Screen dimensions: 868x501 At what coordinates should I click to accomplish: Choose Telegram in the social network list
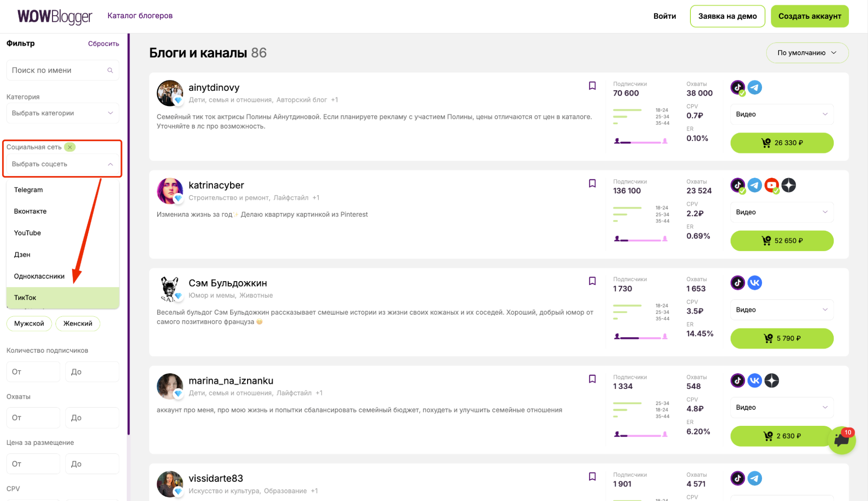(x=28, y=190)
